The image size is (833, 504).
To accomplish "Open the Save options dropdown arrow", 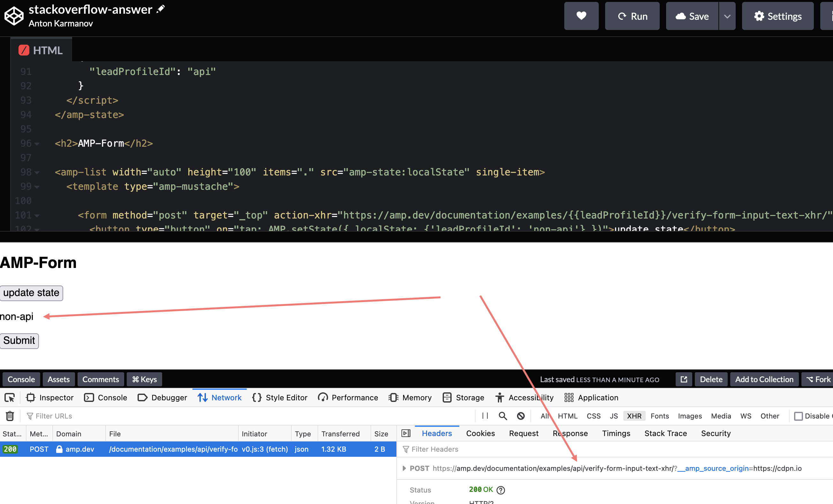I will tap(727, 16).
